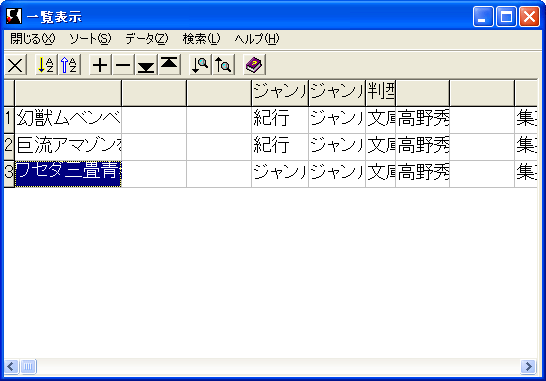Click the horizontal scrollbar thumb

(x=29, y=366)
